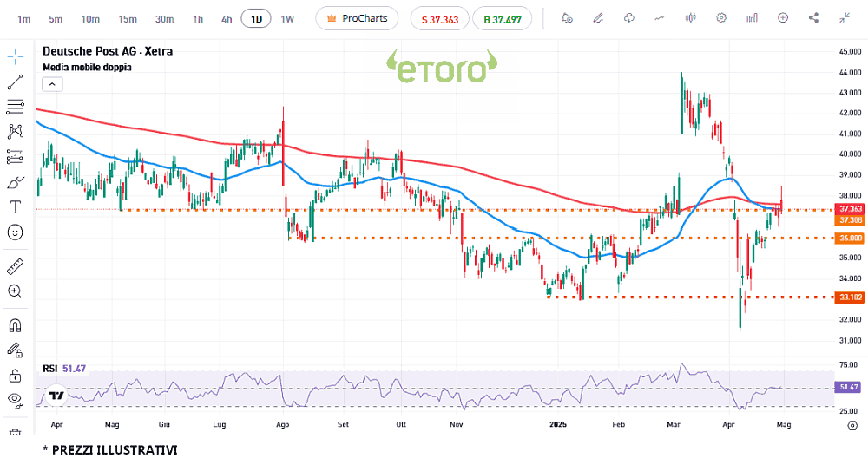Open the price alert icon

coord(567,18)
